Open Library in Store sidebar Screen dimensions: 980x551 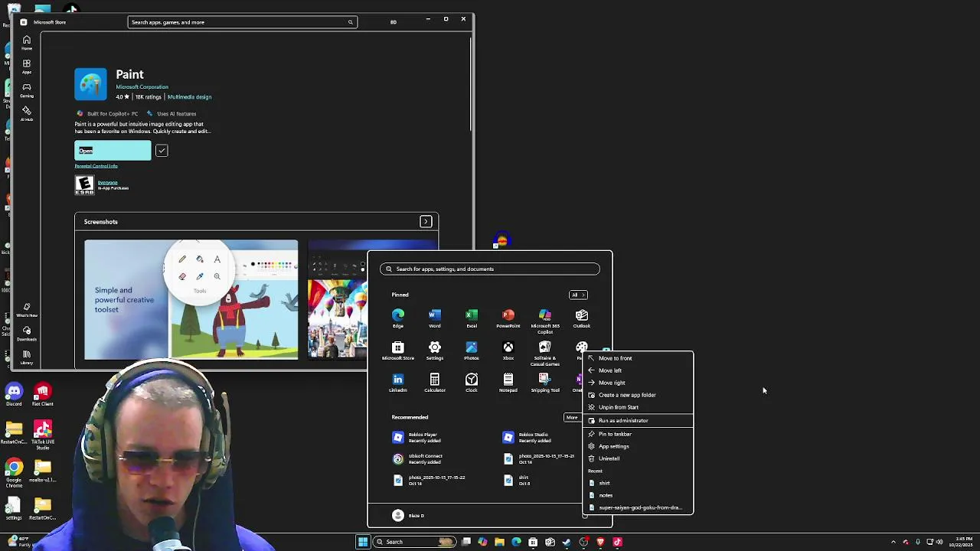pos(27,357)
